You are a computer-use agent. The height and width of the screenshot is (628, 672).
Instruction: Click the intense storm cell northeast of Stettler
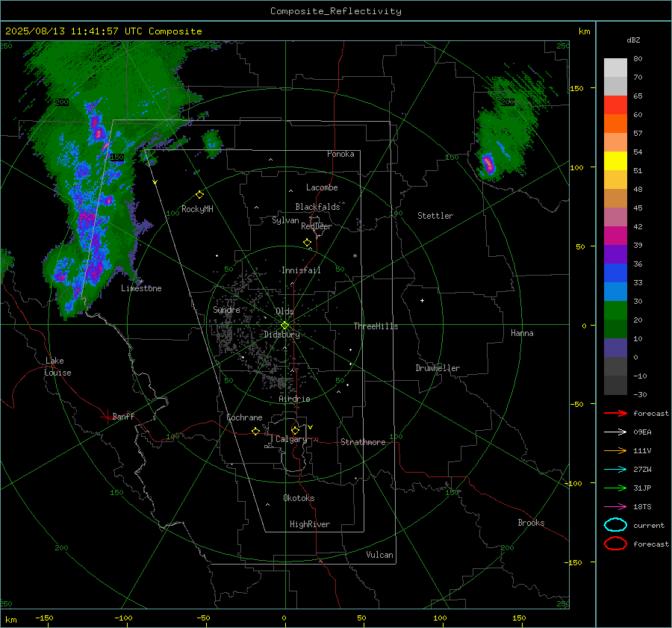pyautogui.click(x=488, y=164)
